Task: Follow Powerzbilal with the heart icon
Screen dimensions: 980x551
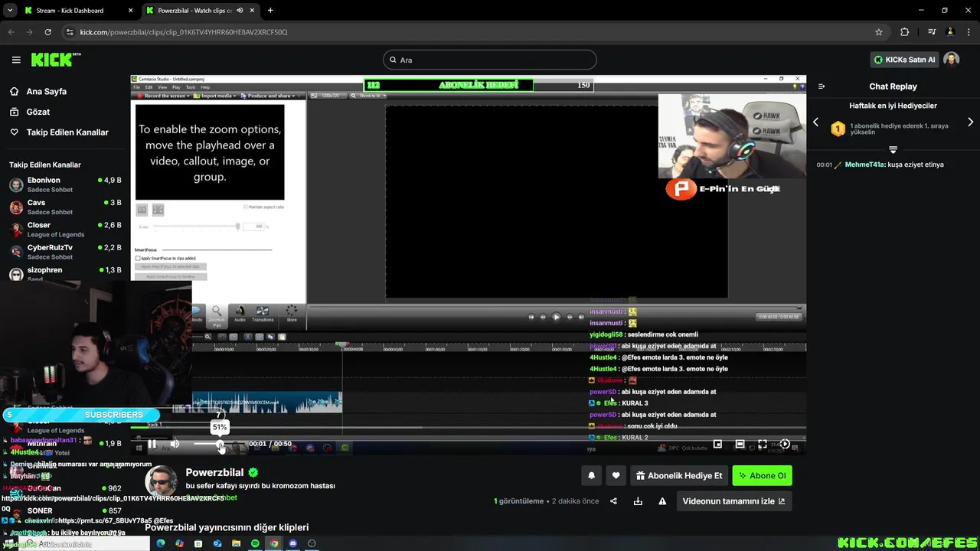Action: point(616,475)
